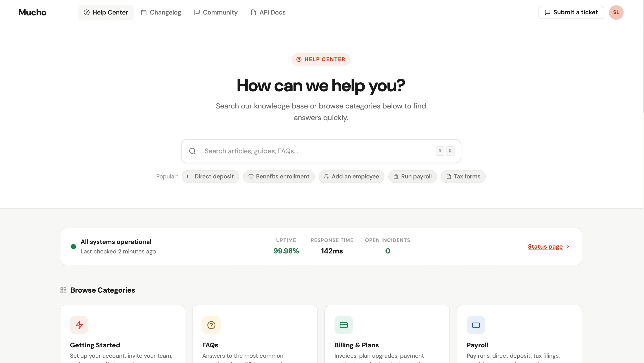Click the Mucho logo
The width and height of the screenshot is (644, 363).
[x=32, y=12]
